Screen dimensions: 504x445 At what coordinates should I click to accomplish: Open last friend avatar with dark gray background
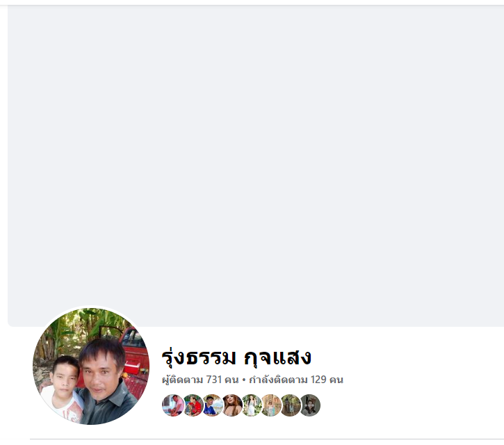pos(310,405)
